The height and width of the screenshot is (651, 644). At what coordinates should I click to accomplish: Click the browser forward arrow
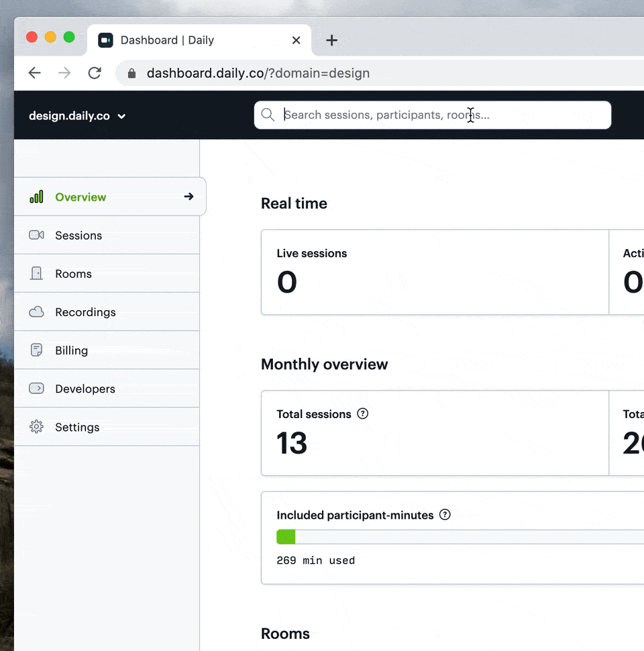[64, 73]
